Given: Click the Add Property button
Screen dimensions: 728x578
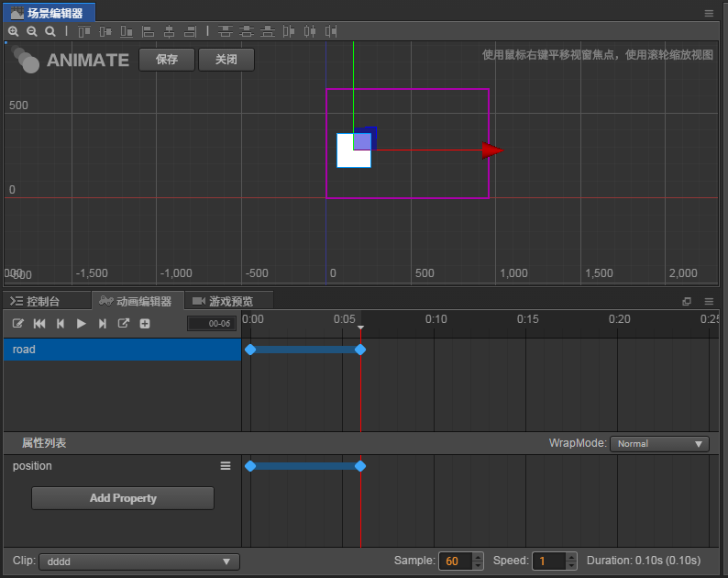Looking at the screenshot, I should pos(123,498).
